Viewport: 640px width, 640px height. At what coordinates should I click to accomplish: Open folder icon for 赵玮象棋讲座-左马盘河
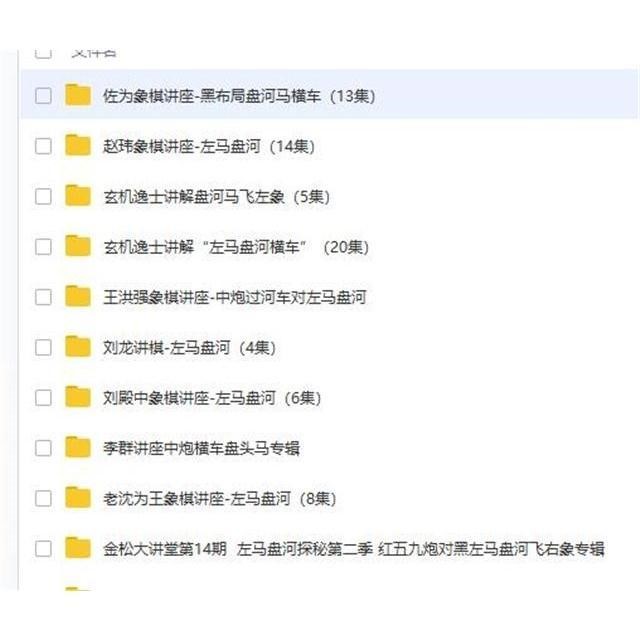tap(78, 145)
